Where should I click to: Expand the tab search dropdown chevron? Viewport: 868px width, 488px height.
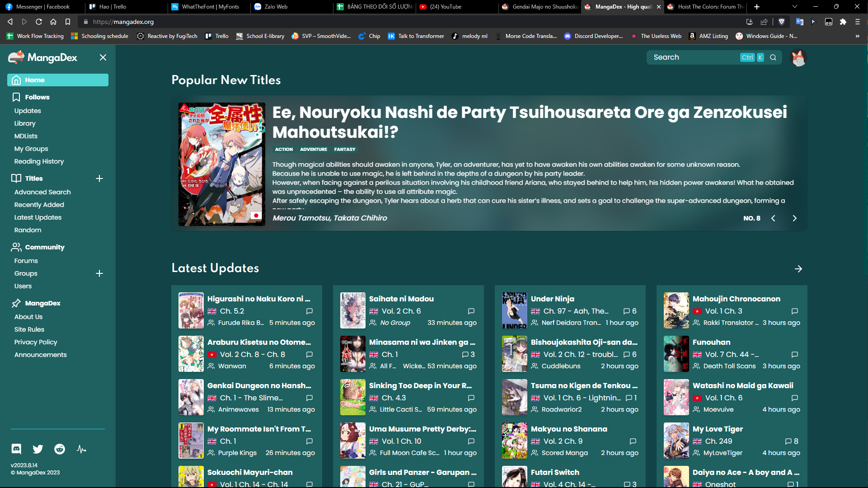[795, 7]
